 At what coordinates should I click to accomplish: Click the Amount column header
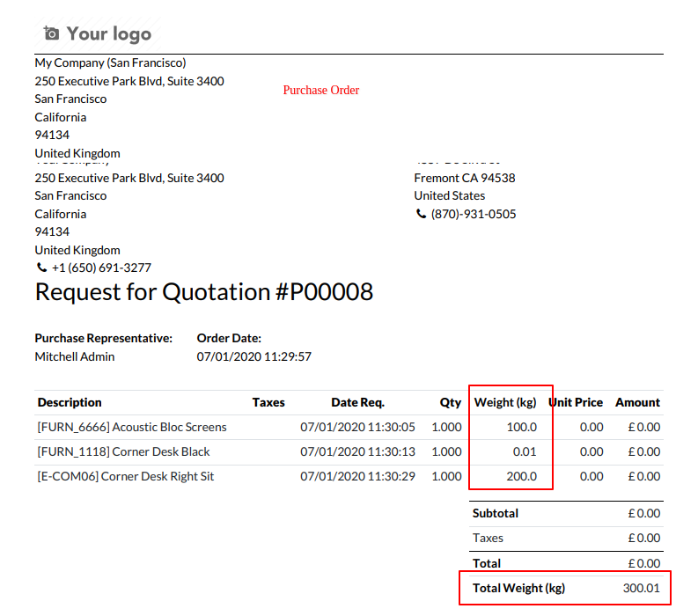tap(637, 402)
